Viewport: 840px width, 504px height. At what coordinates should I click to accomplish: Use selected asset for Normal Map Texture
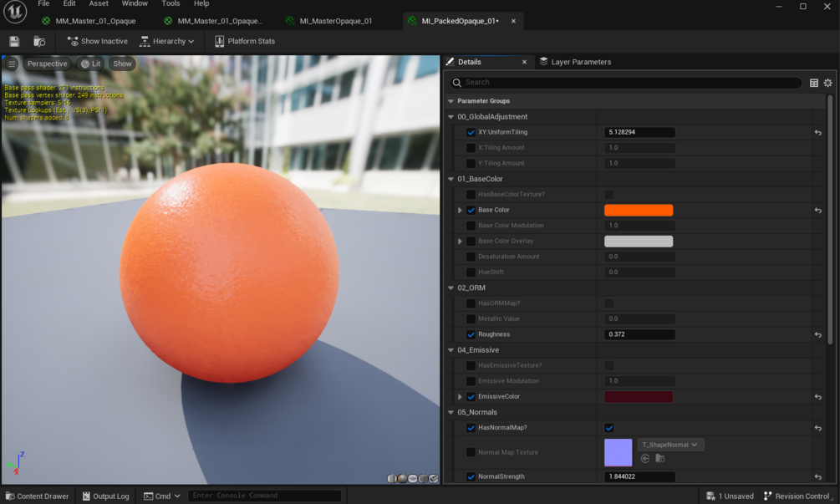pyautogui.click(x=645, y=459)
